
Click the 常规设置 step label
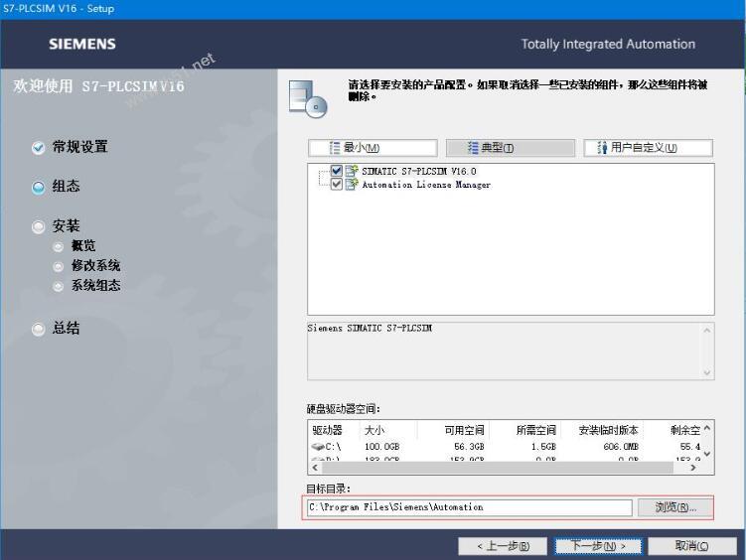pyautogui.click(x=79, y=146)
